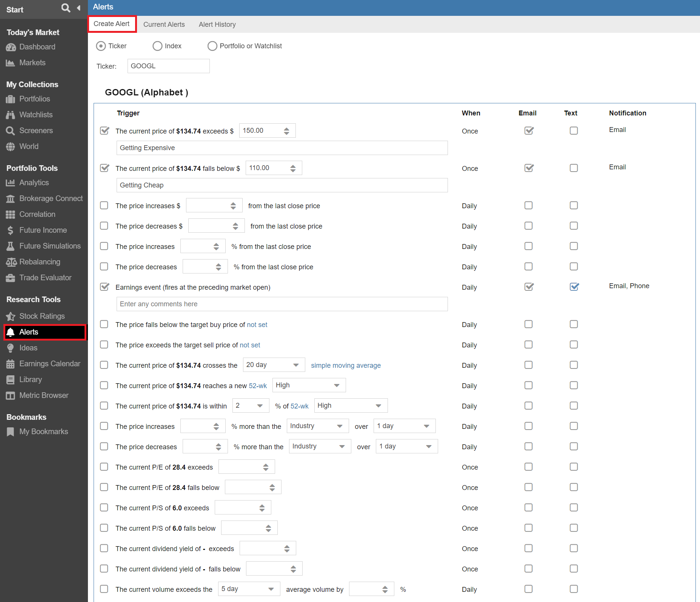The height and width of the screenshot is (602, 700).
Task: Open Metric Browser via the columns icon
Action: (x=11, y=396)
